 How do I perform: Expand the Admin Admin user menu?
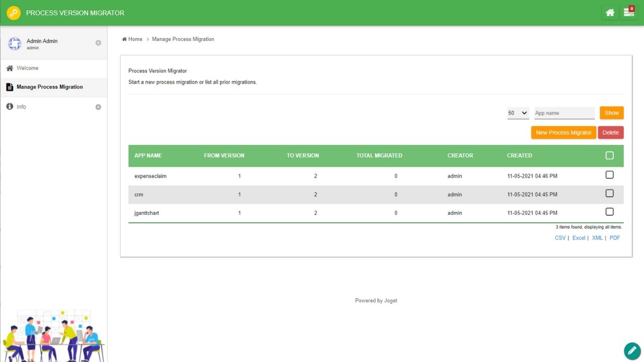[x=98, y=43]
